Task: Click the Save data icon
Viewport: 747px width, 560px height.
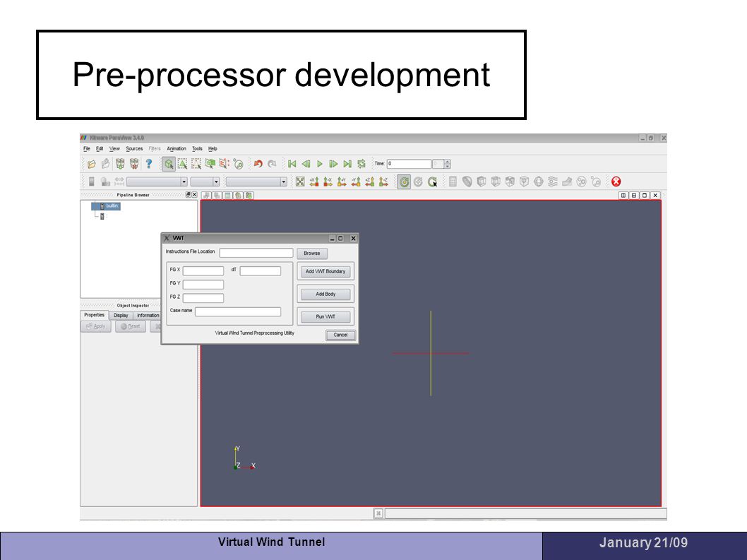Action: pos(105,164)
